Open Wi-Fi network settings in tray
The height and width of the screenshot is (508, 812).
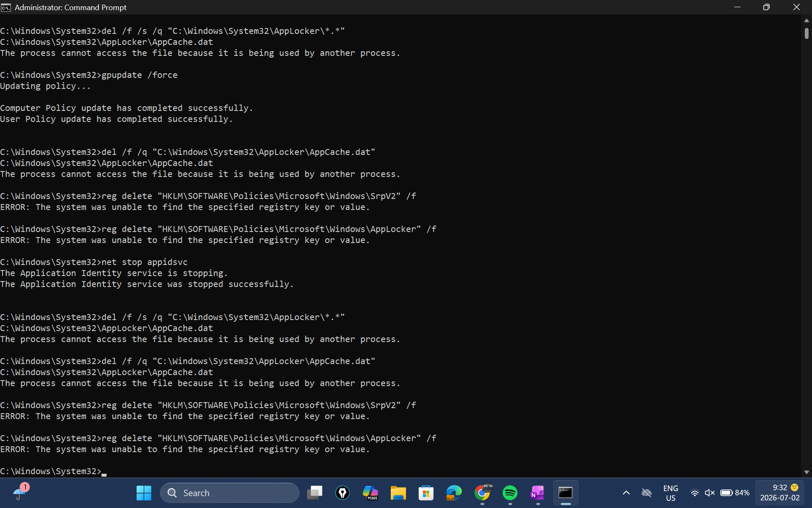(694, 493)
